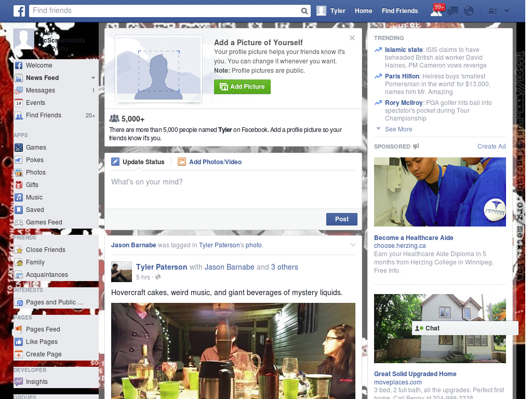Click the News Feed sidebar icon

(x=19, y=78)
